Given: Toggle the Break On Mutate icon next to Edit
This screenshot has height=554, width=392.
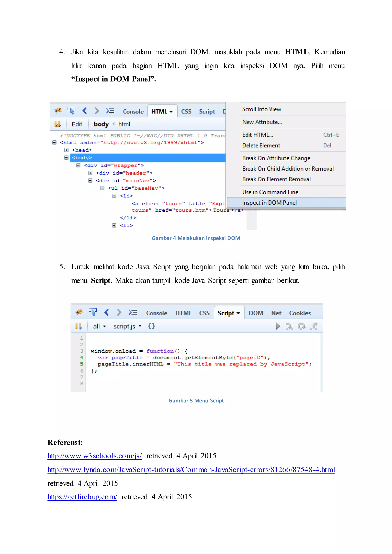Looking at the screenshot, I should point(57,124).
